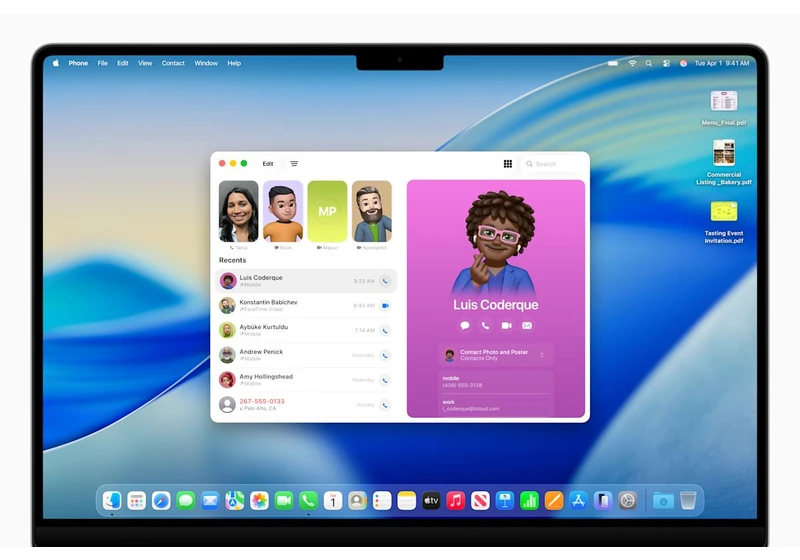Open App Store from the Dock
800x560 pixels.
(578, 501)
